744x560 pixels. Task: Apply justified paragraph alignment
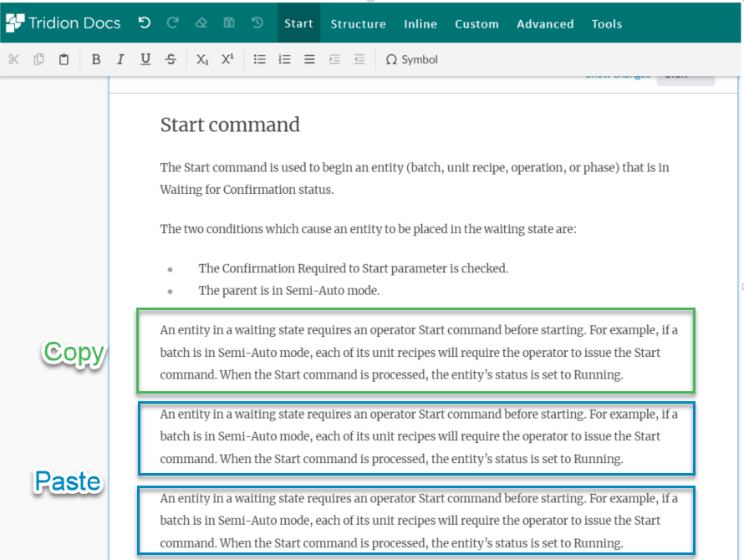(308, 59)
